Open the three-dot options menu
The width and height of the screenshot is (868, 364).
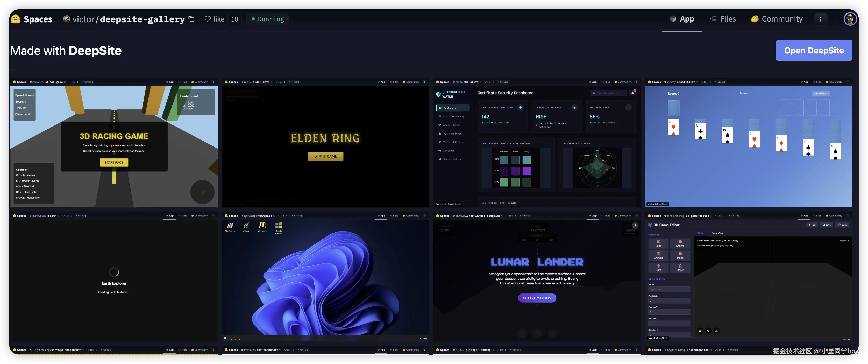821,19
